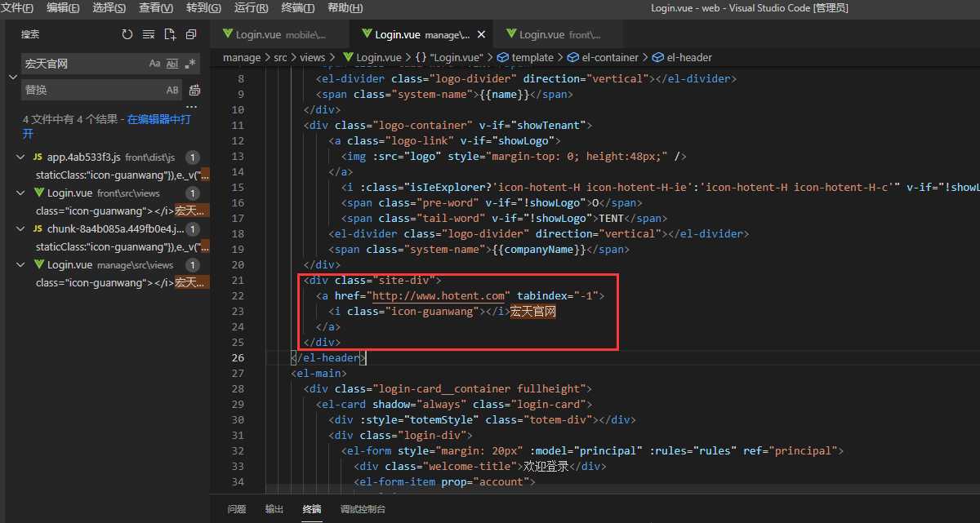The image size is (980, 523).
Task: Collapse app.4ab533f3.js search result
Action: click(x=20, y=157)
